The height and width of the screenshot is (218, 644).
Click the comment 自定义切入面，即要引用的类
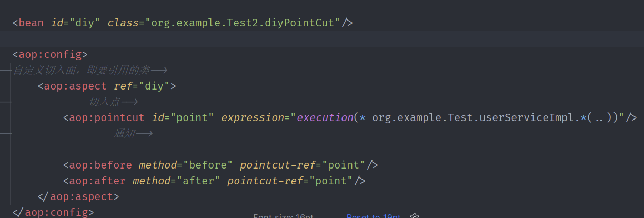pos(82,70)
